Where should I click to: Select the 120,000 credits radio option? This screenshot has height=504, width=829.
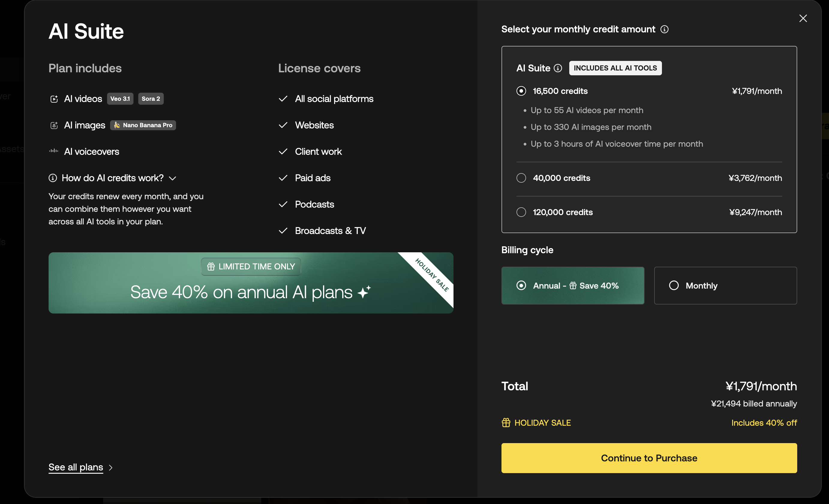(521, 212)
